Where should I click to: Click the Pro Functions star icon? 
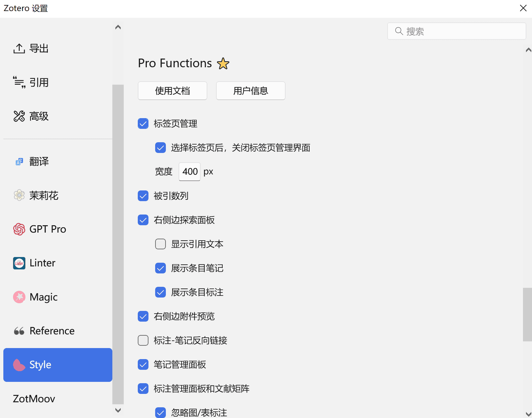coord(223,63)
